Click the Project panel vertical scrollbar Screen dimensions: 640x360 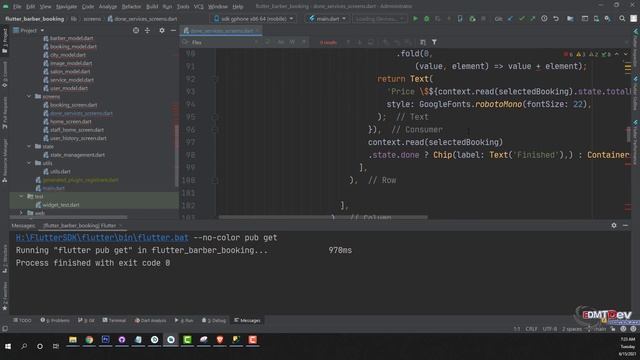point(176,155)
